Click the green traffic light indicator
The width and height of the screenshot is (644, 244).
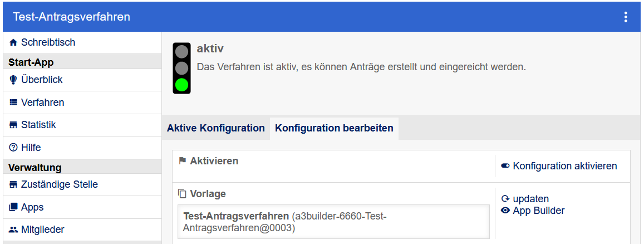(181, 85)
